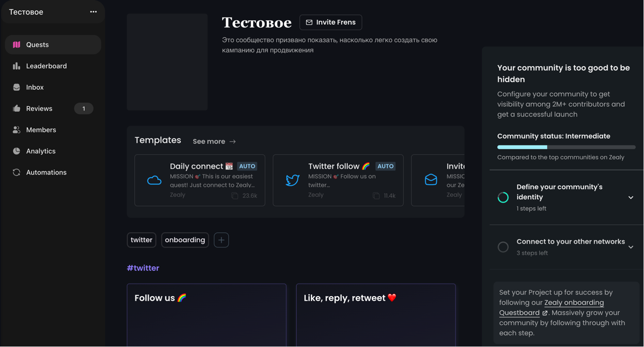Open the Quests section icon in sidebar
644x347 pixels.
[17, 45]
